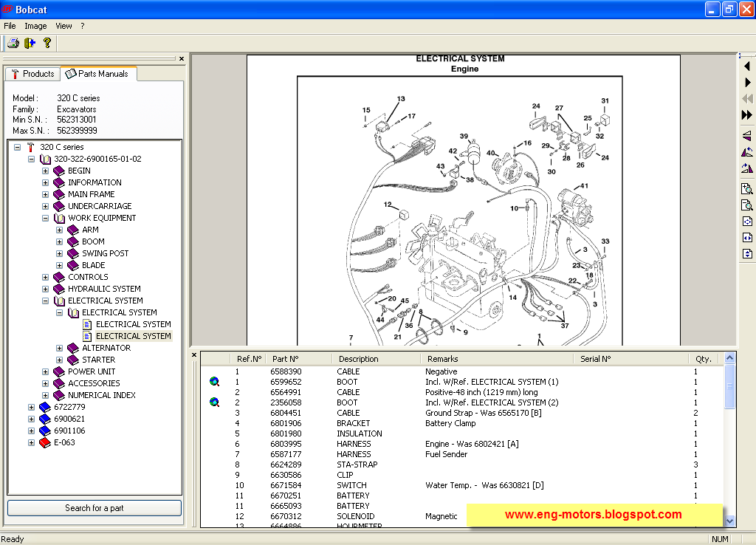The width and height of the screenshot is (756, 545).
Task: Click the Exit door toolbar icon
Action: (30, 44)
